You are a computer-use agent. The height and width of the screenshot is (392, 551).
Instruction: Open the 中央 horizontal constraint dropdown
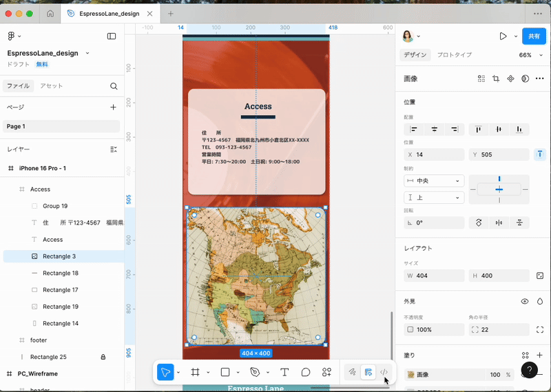(434, 180)
